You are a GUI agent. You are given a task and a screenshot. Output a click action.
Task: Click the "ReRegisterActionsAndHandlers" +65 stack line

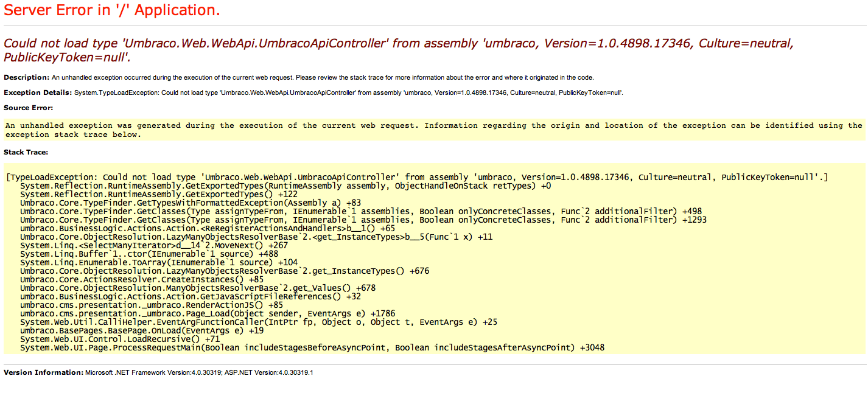(x=208, y=228)
